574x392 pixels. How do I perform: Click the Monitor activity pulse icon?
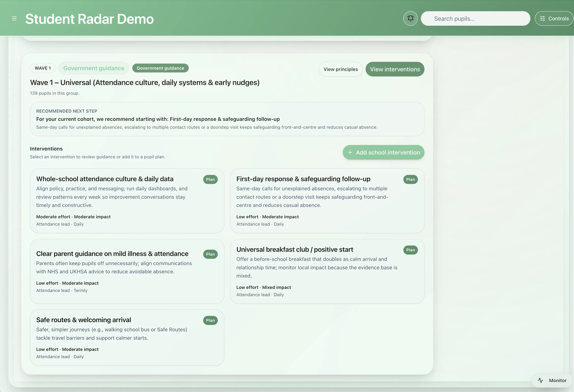coord(540,380)
